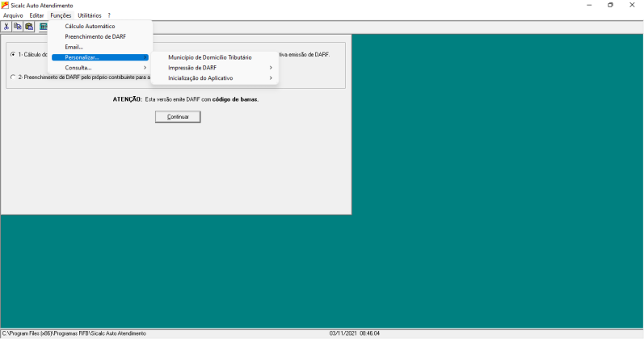Open the question mark help menu

[x=109, y=15]
